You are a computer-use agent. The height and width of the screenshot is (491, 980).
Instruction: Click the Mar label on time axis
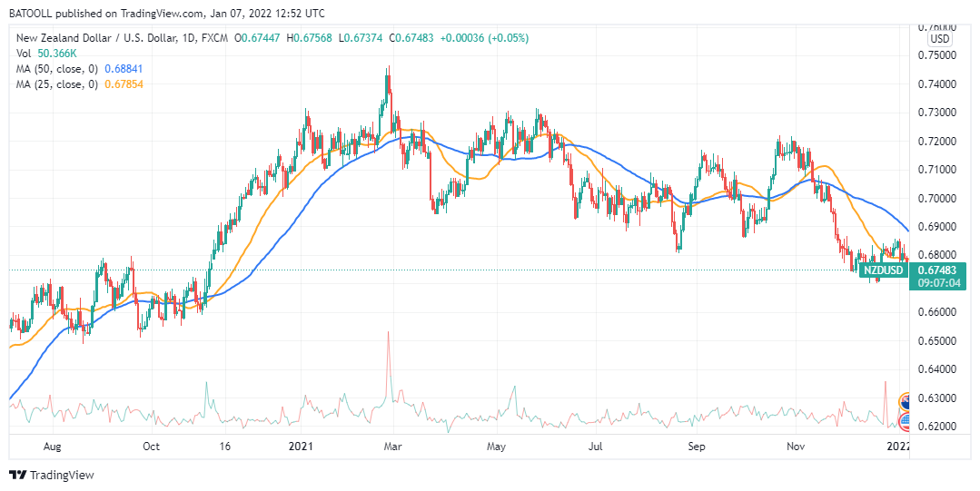click(391, 447)
